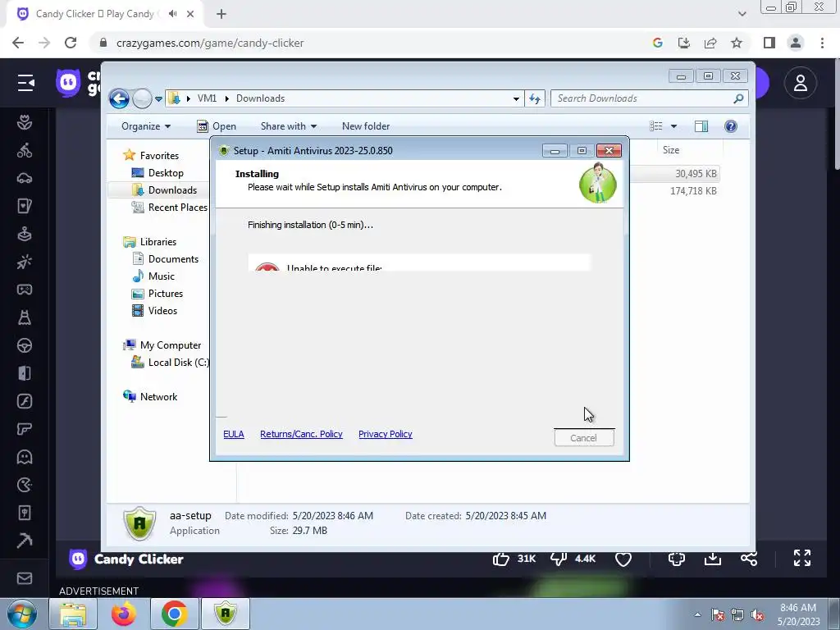Open the CrazyGames logo home link
The width and height of the screenshot is (840, 630).
pos(78,83)
